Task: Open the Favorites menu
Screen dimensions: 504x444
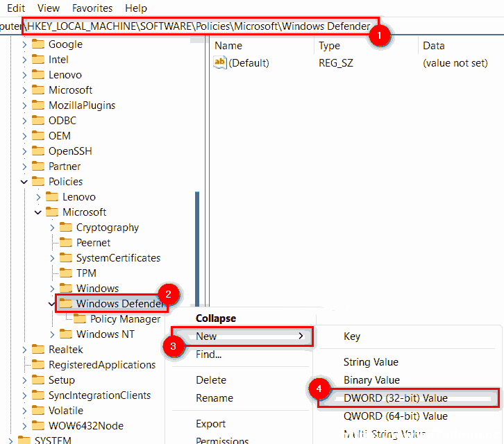Action: point(92,8)
